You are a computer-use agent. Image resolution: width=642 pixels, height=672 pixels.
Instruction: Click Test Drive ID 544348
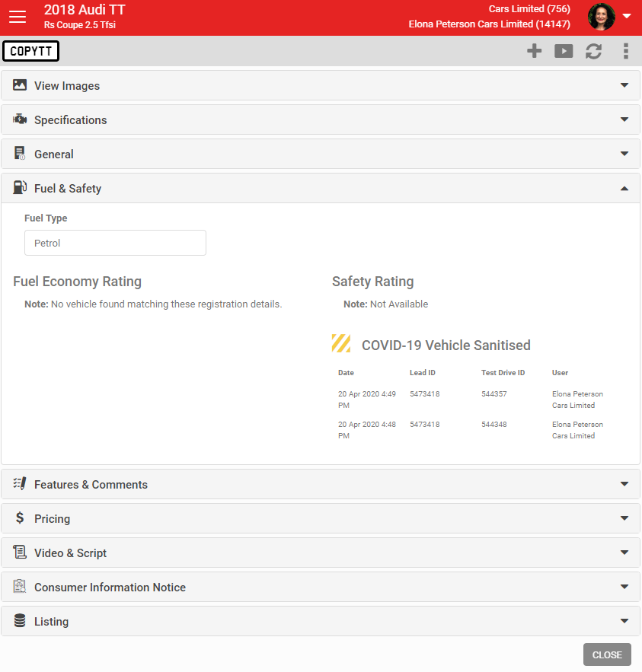[493, 425]
